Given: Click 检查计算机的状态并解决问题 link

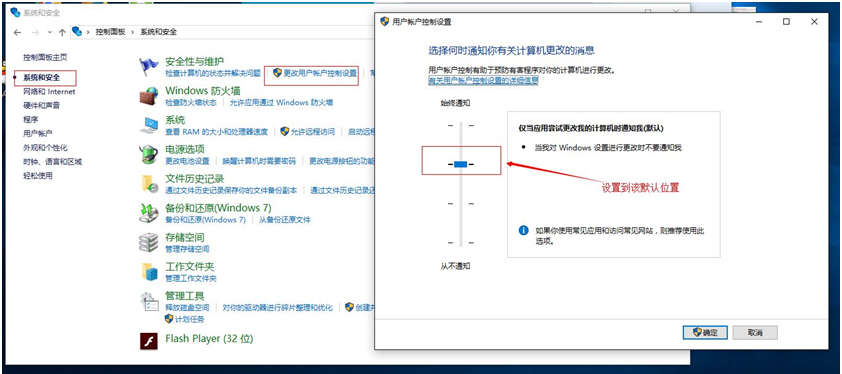Looking at the screenshot, I should 213,73.
